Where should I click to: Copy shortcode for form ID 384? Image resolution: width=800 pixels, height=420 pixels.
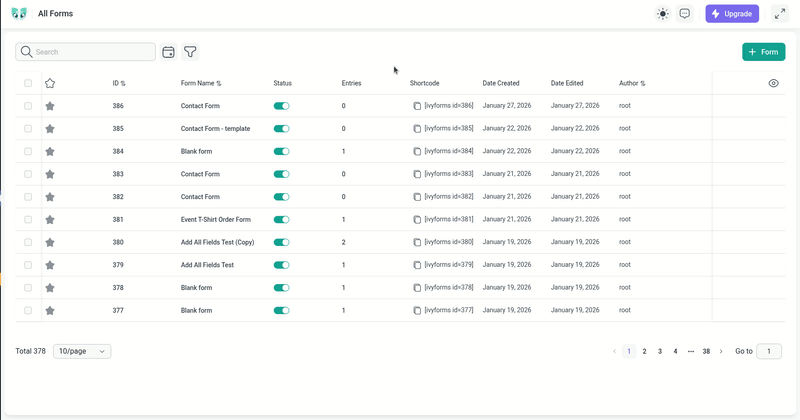pyautogui.click(x=417, y=151)
